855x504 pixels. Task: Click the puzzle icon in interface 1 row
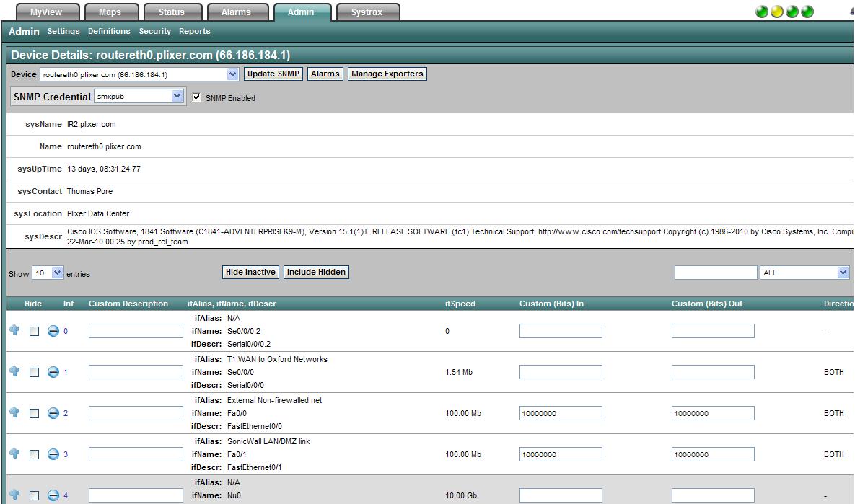[14, 371]
